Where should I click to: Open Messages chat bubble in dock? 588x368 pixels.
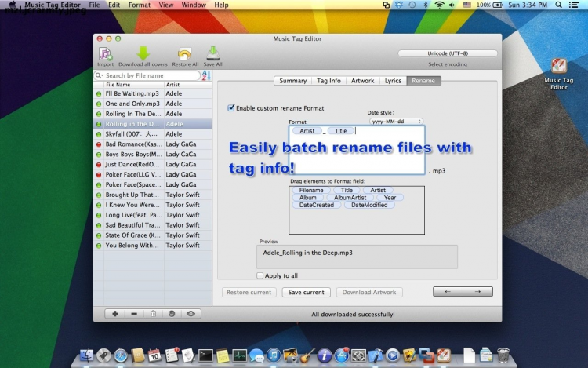(256, 355)
